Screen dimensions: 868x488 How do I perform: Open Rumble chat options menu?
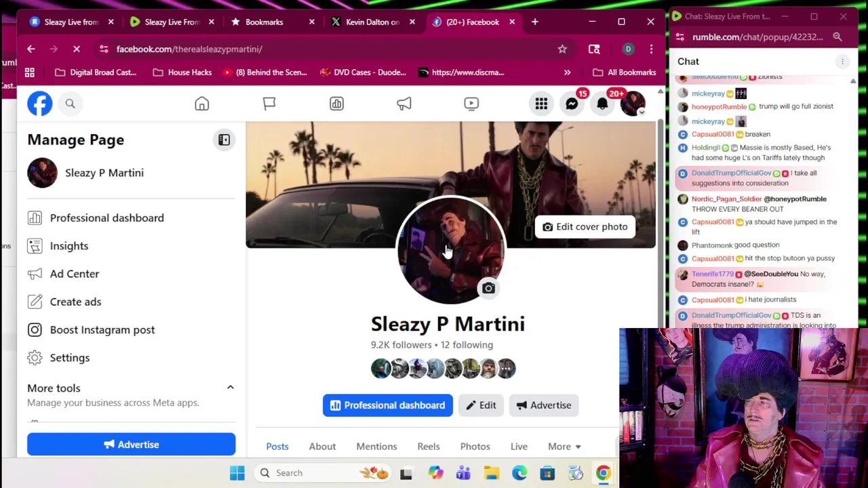click(x=842, y=62)
